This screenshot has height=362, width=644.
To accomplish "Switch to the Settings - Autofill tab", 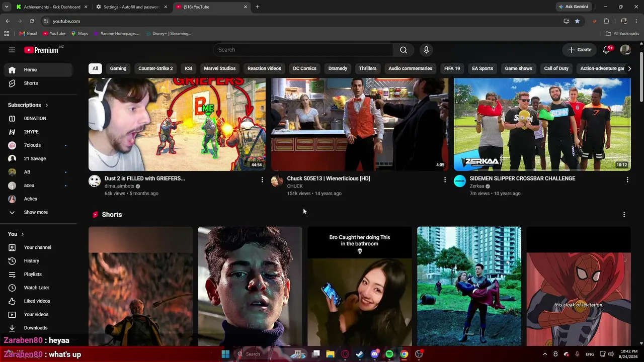I will 131,7.
